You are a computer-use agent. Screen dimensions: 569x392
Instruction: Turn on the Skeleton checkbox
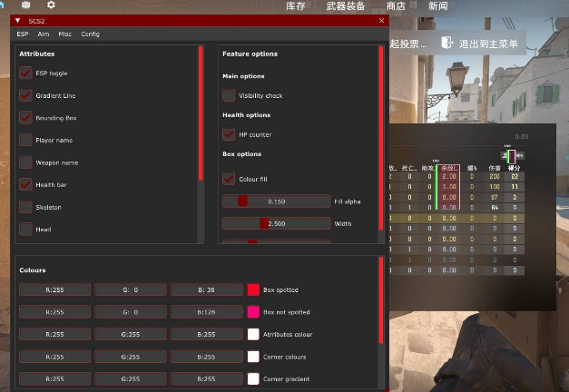point(25,207)
